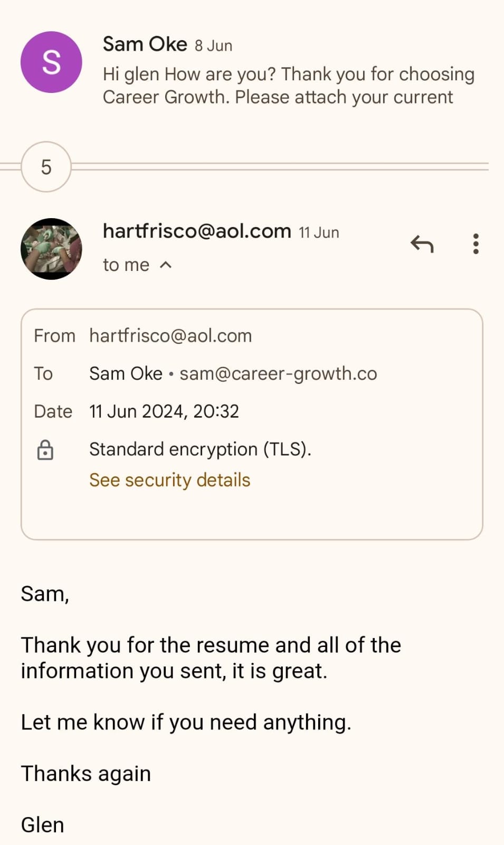Tap the 11 Jun timestamp beside sender

319,232
